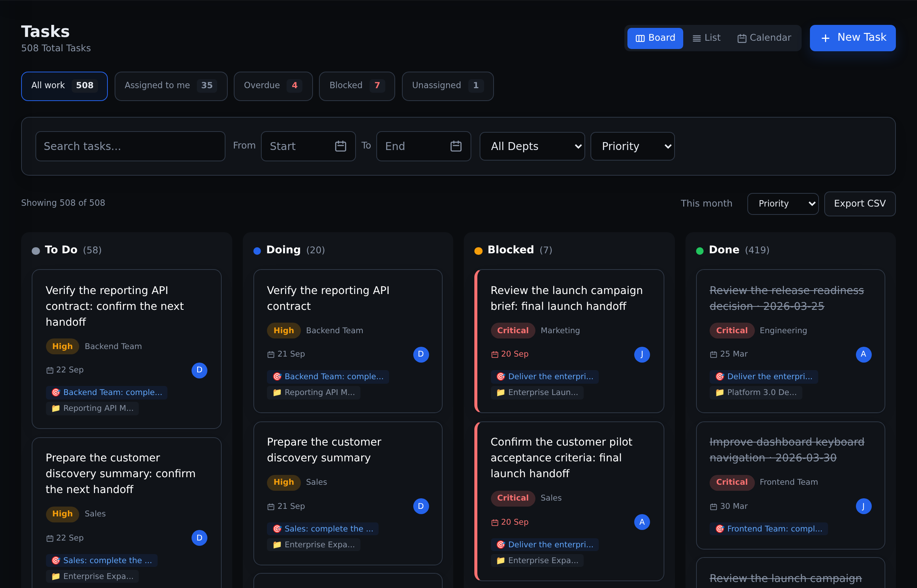
Task: Click the Doing column blue dot
Action: (257, 251)
